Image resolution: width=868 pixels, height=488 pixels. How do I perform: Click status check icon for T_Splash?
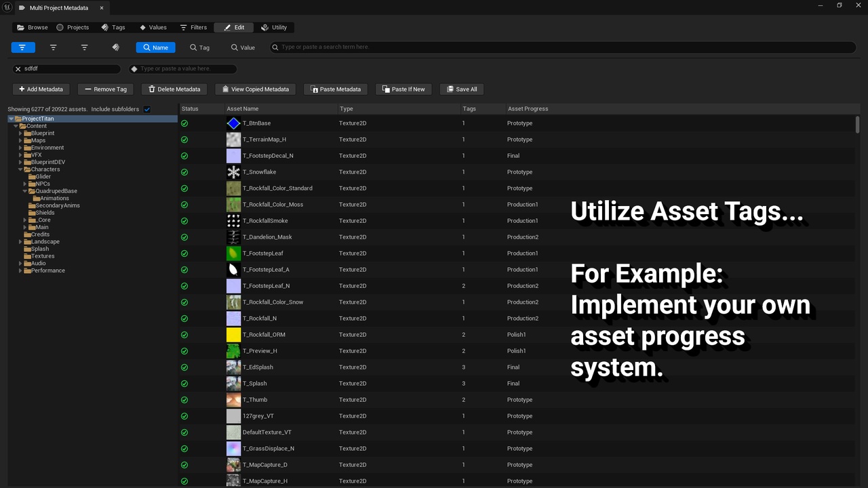click(x=184, y=384)
